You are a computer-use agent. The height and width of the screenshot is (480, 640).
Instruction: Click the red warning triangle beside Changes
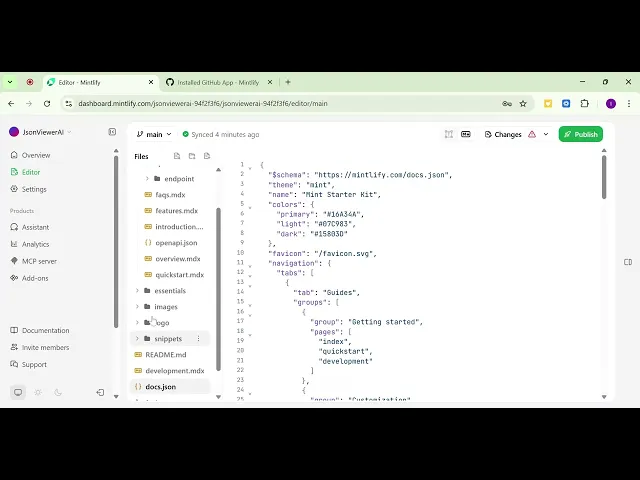(532, 134)
